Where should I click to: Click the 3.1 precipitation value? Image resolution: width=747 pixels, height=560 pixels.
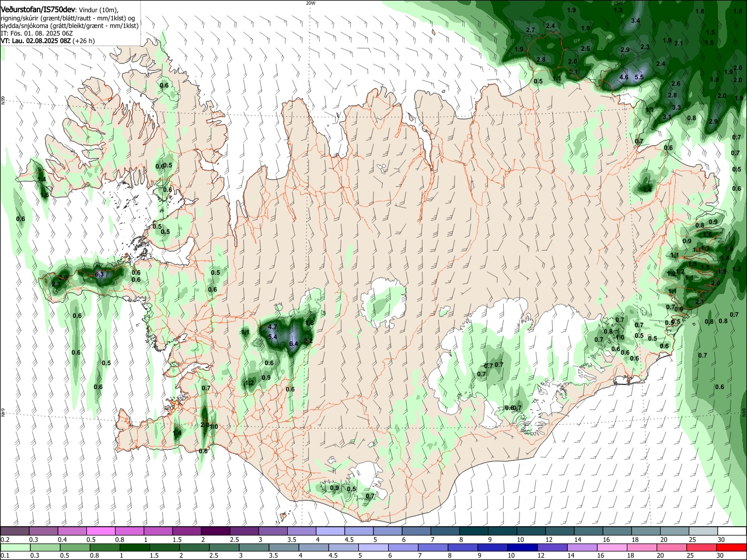(x=668, y=117)
